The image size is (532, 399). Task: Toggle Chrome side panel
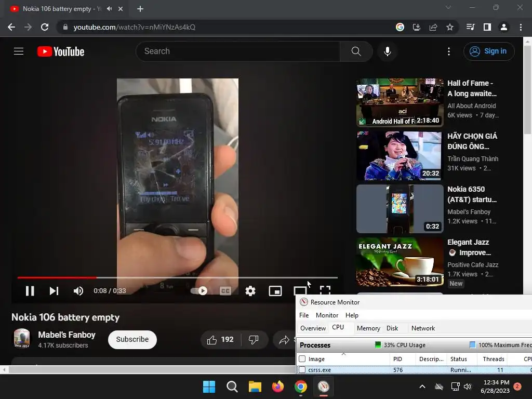click(487, 27)
